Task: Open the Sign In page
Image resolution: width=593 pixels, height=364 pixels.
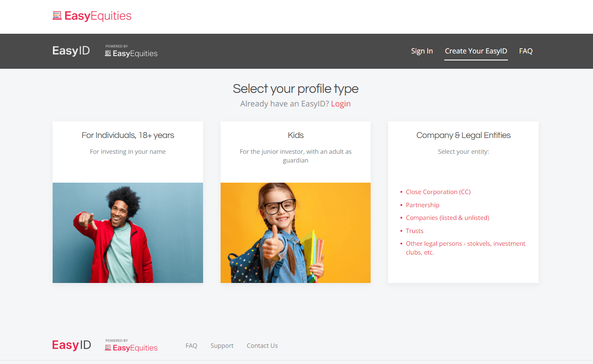Action: [422, 51]
